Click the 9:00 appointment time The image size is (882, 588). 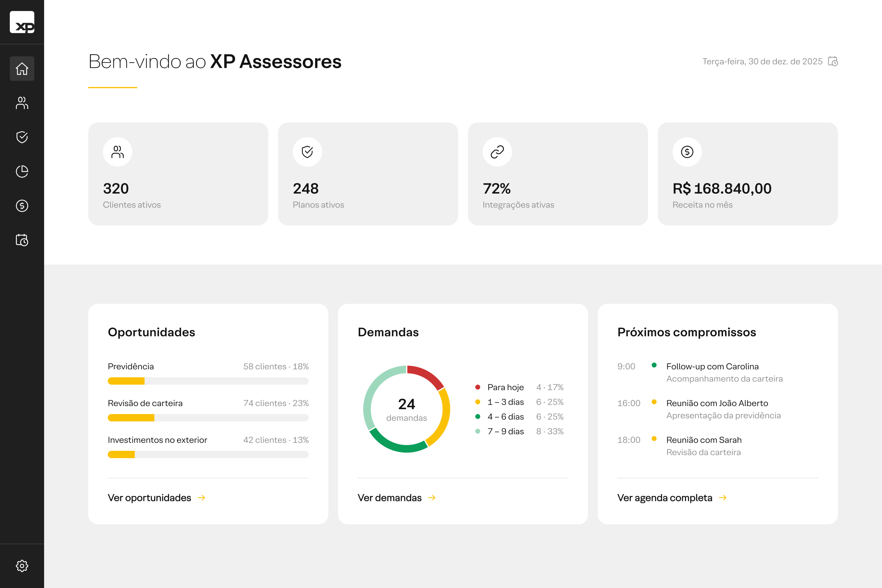tap(626, 366)
